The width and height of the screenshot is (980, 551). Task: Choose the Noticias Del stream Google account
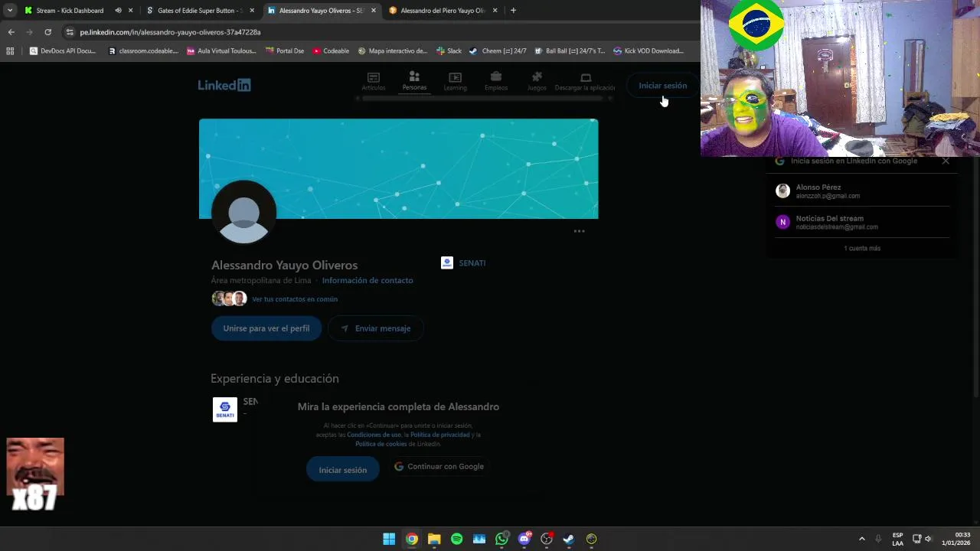pyautogui.click(x=862, y=222)
